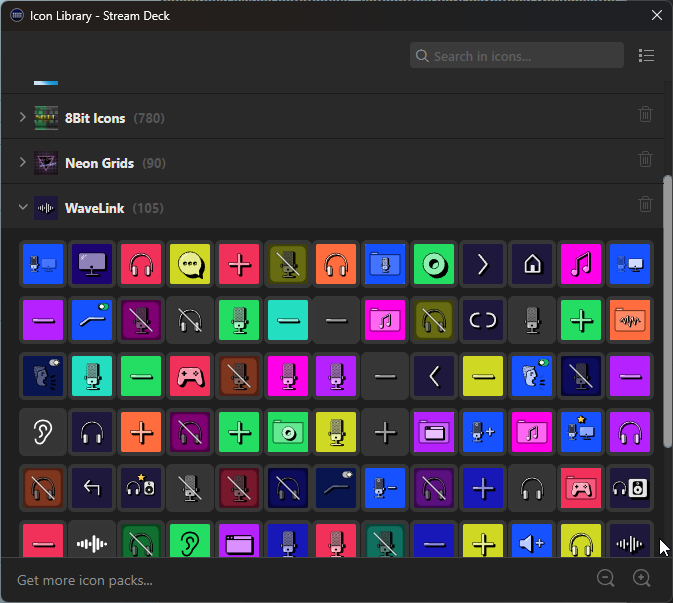The image size is (673, 603).
Task: Select the cyan minus icon
Action: pyautogui.click(x=288, y=320)
